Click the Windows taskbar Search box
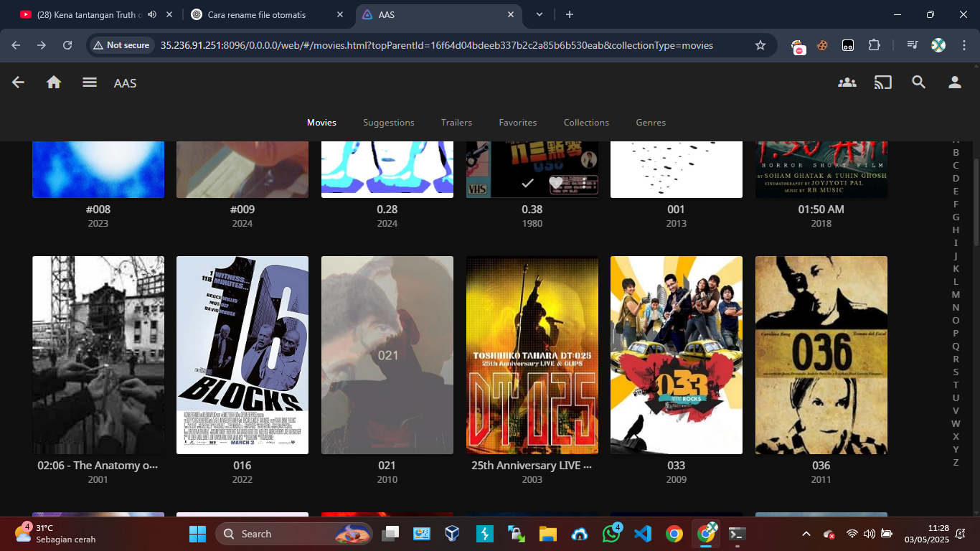The width and height of the screenshot is (980, 551). (294, 534)
